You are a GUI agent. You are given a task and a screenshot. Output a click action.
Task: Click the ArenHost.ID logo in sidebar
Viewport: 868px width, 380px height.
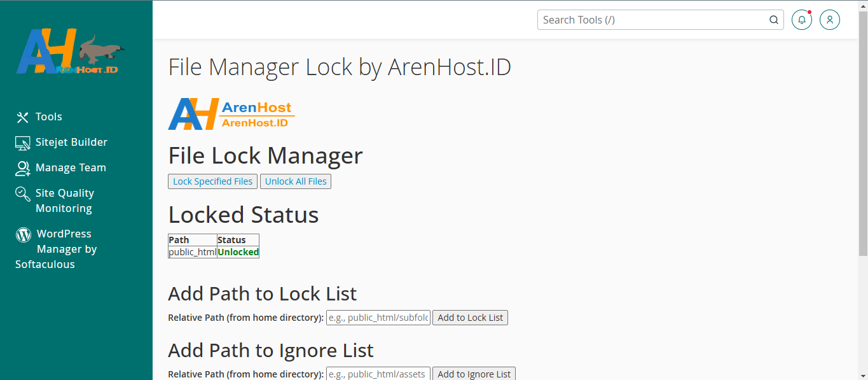(x=70, y=51)
